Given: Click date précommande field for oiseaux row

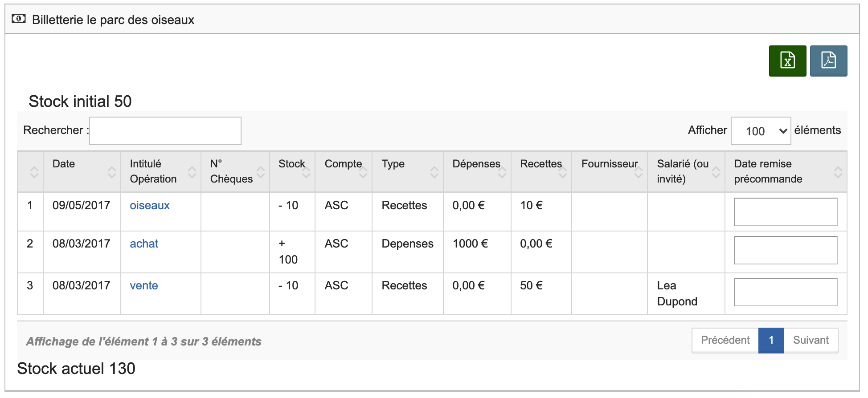Looking at the screenshot, I should pos(785,212).
